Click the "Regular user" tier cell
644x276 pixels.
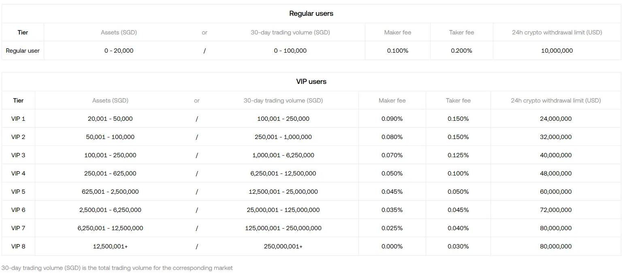tap(23, 51)
